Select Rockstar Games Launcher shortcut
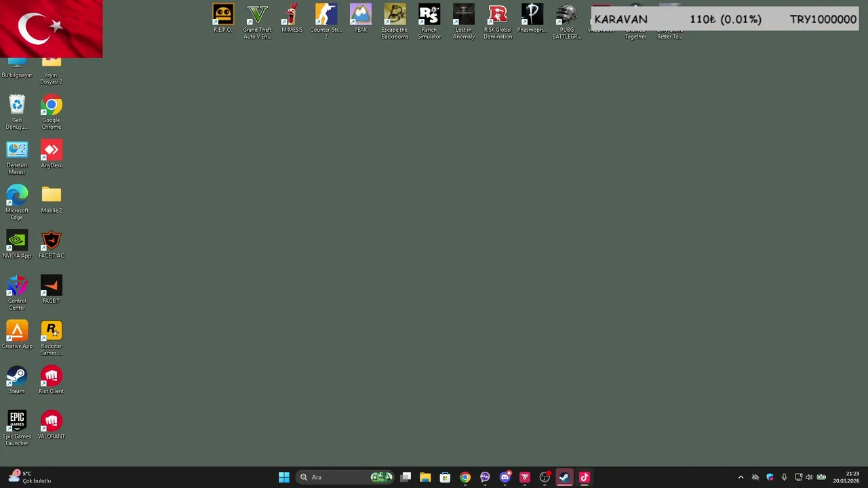This screenshot has width=868, height=488. (51, 338)
